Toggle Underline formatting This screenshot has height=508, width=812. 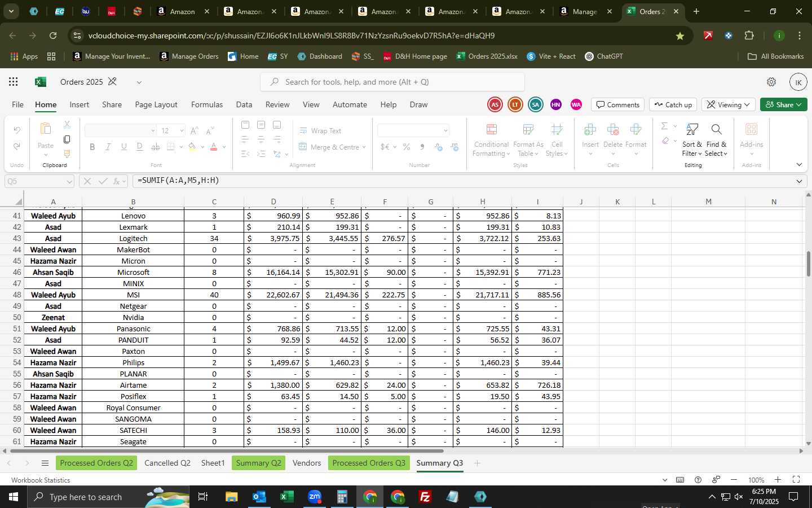[123, 147]
